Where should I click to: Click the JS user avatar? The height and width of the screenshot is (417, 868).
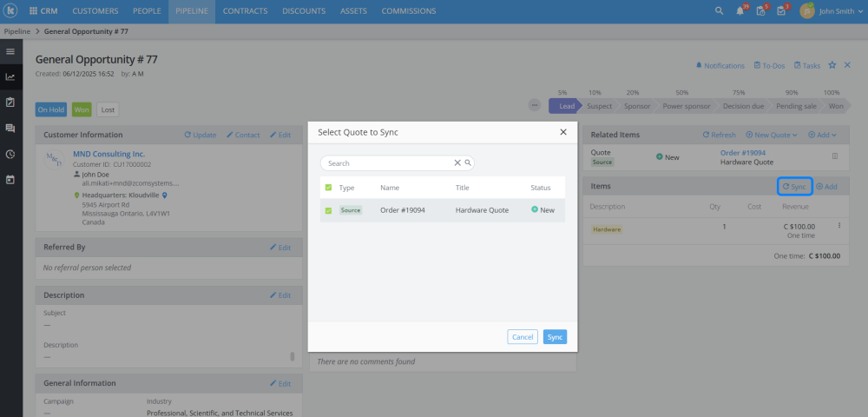point(807,10)
